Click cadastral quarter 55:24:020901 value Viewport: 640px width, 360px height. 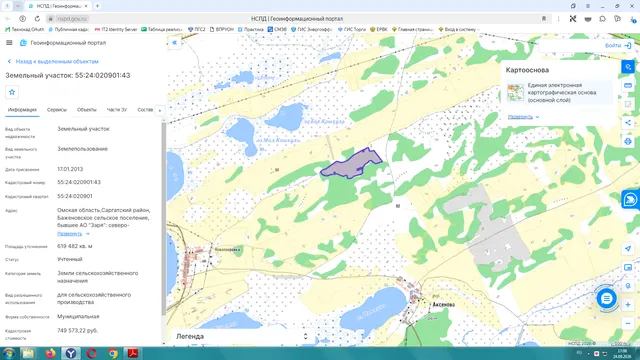[x=75, y=196]
